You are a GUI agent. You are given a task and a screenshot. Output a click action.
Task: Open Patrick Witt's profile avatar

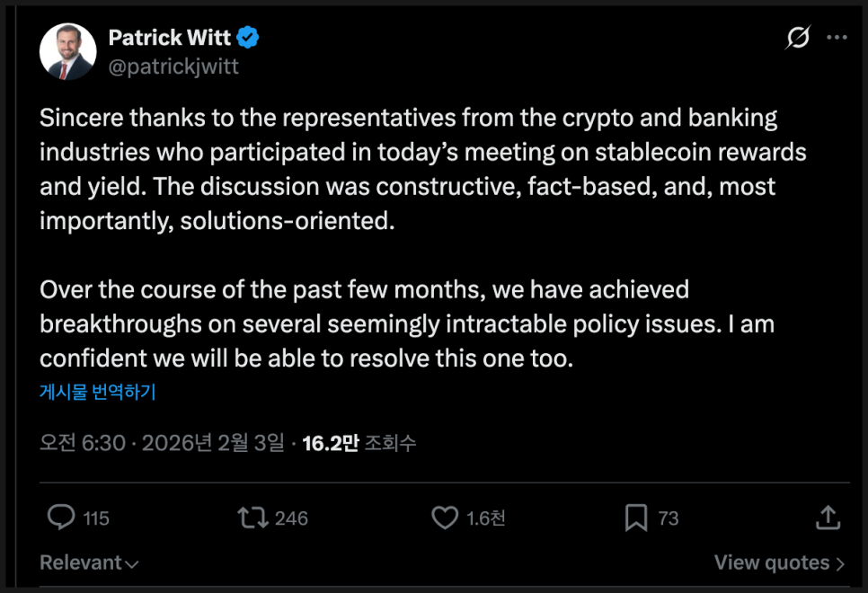(68, 51)
